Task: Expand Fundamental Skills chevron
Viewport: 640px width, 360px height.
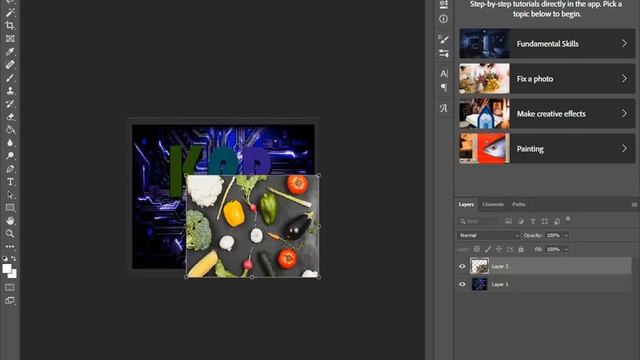Action: tap(624, 43)
